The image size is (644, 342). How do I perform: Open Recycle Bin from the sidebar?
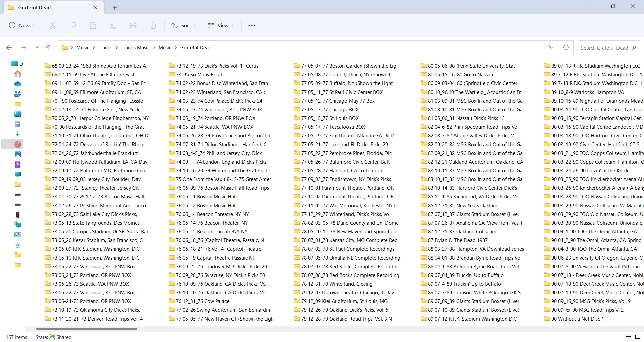tap(18, 245)
